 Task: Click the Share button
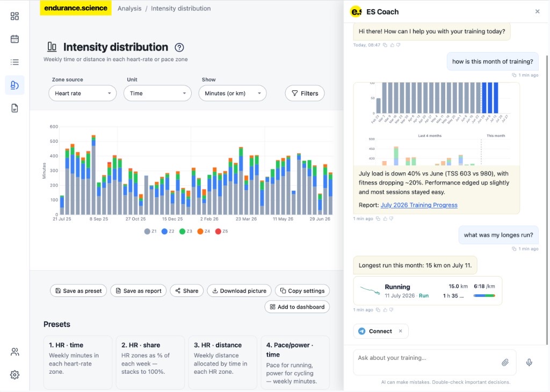[x=186, y=291]
